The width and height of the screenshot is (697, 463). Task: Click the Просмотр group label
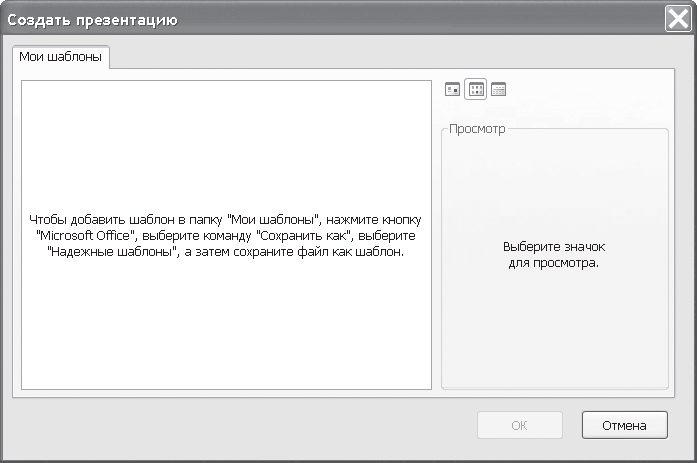(477, 129)
